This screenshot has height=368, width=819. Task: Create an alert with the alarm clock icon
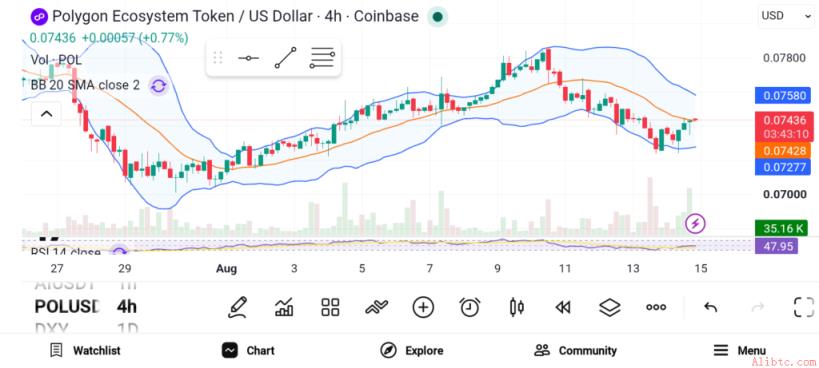470,307
